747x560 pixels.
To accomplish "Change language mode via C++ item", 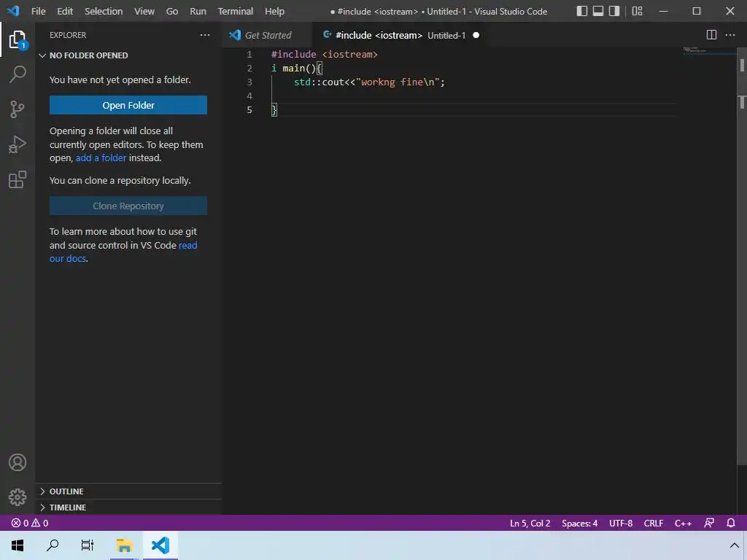I will [x=683, y=523].
